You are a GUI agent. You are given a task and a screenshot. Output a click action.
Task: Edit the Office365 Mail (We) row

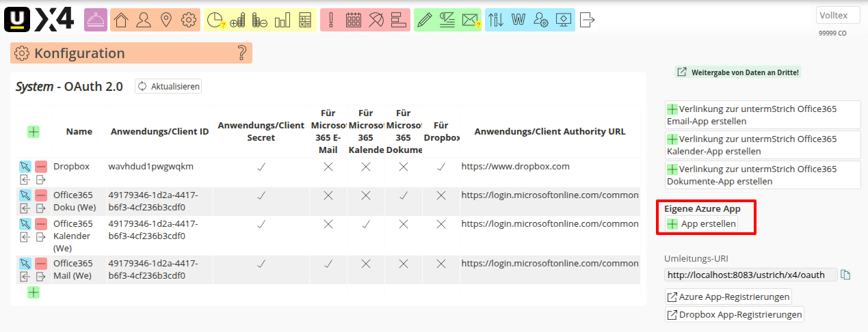pyautogui.click(x=25, y=264)
